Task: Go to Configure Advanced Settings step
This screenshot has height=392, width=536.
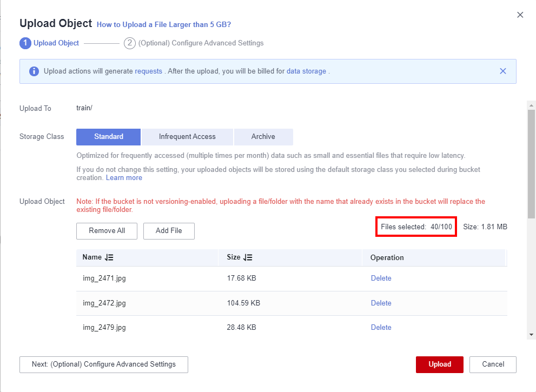Action: point(103,364)
